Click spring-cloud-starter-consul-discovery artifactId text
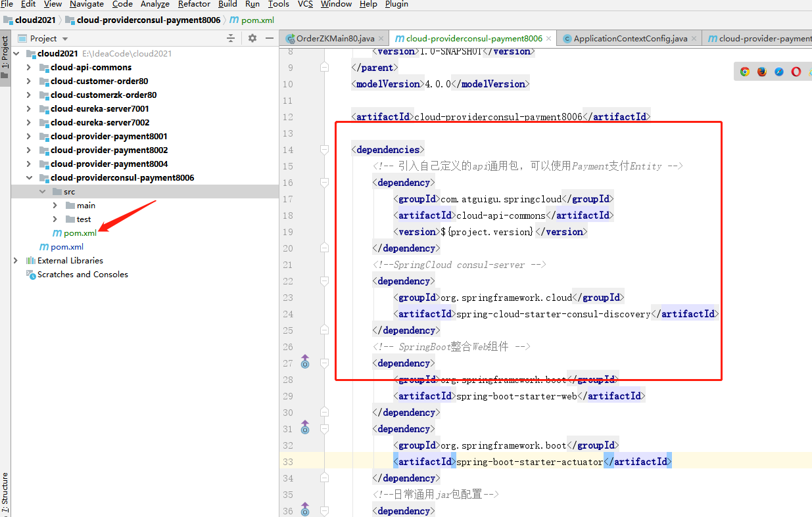Screen dimensions: 812x517 (x=554, y=314)
